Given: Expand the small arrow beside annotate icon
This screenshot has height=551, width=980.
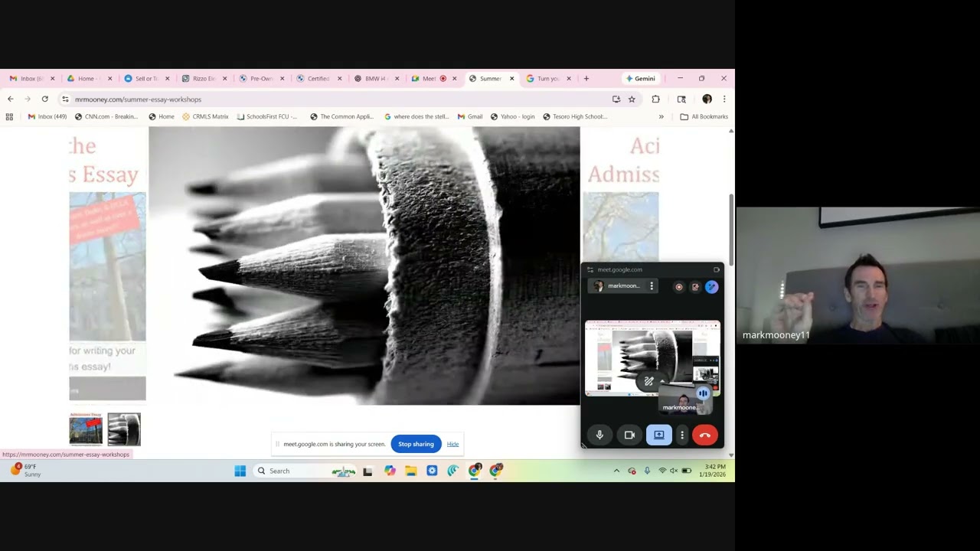Looking at the screenshot, I should (x=661, y=381).
